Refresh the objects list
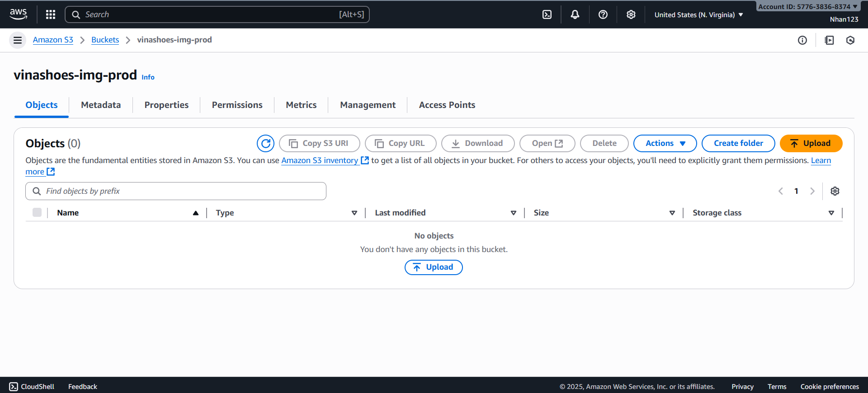The width and height of the screenshot is (868, 393). (x=265, y=144)
